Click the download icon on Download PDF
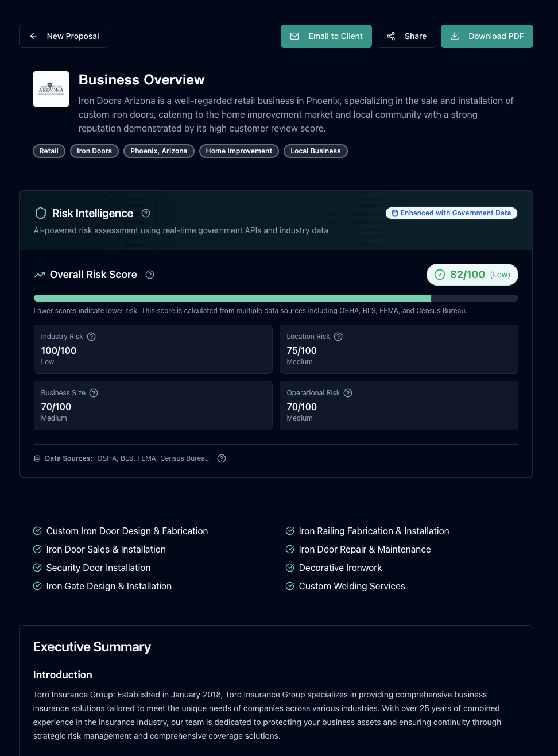Screen dimensions: 558x756 click(x=455, y=36)
